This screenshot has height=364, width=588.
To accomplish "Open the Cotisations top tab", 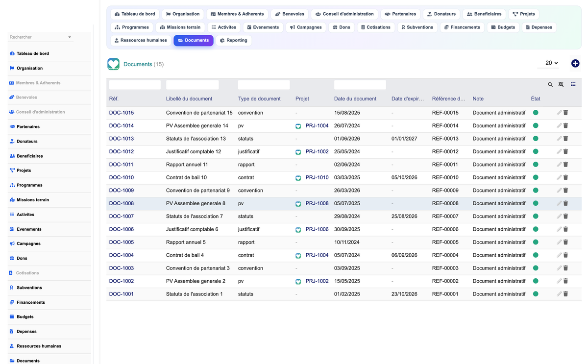I will click(x=376, y=27).
